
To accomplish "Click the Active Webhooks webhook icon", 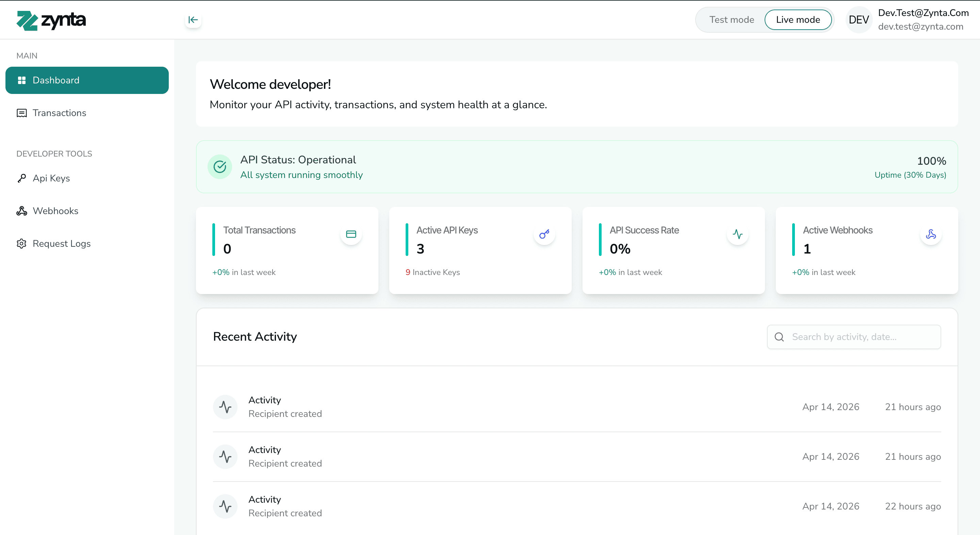I will pyautogui.click(x=931, y=234).
